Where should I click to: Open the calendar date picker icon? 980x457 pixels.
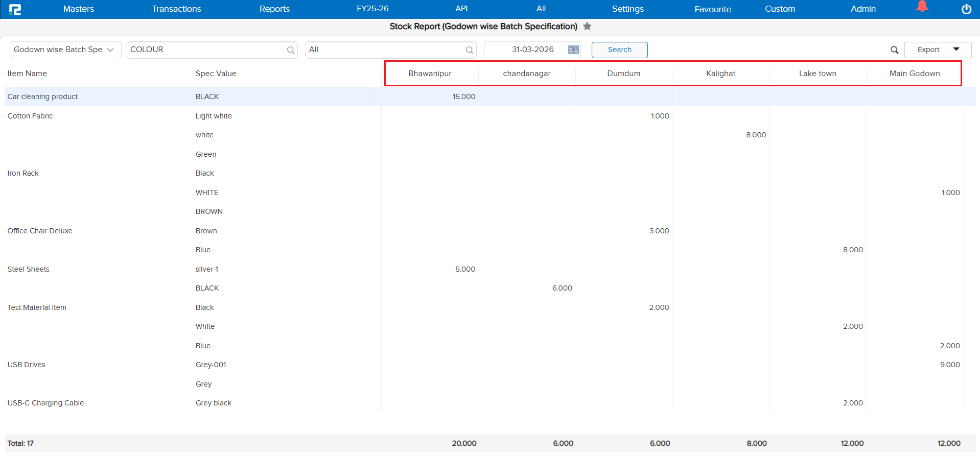pos(573,50)
